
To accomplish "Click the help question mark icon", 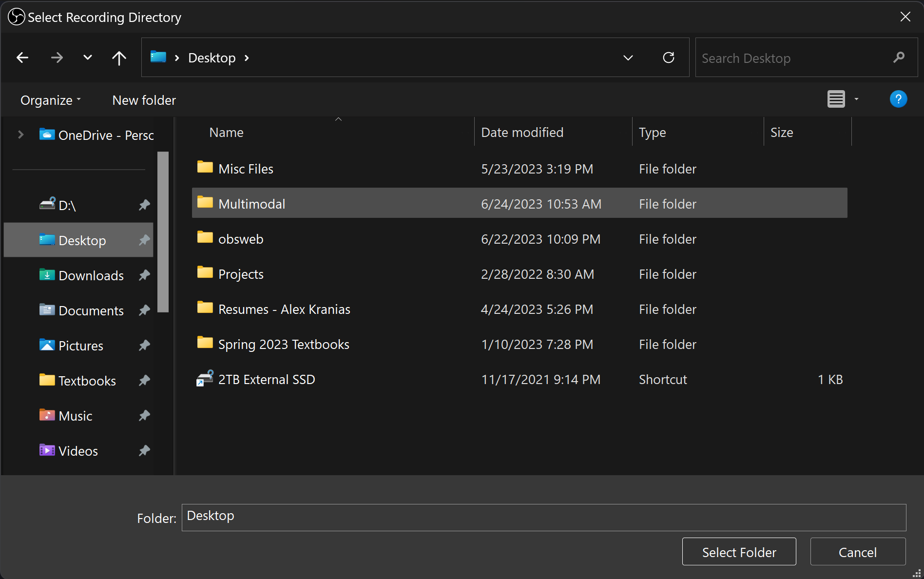I will [898, 99].
